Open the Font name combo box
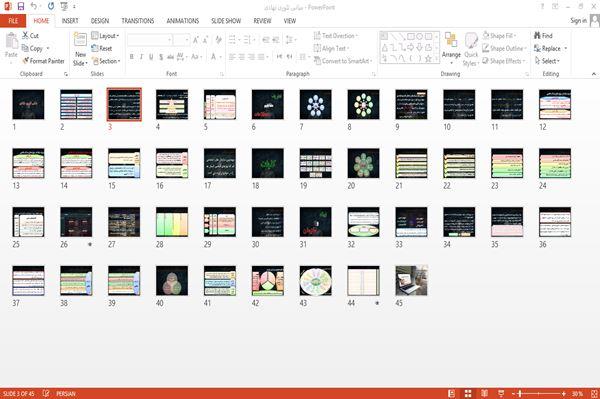 149,40
